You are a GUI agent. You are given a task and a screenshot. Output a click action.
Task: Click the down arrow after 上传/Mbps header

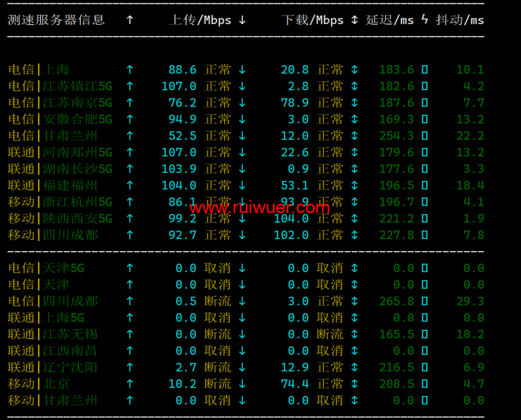242,20
